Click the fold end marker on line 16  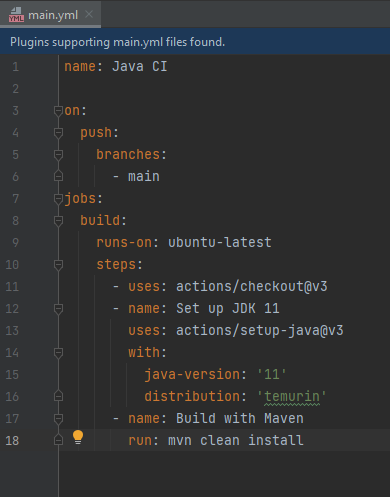coord(58,396)
